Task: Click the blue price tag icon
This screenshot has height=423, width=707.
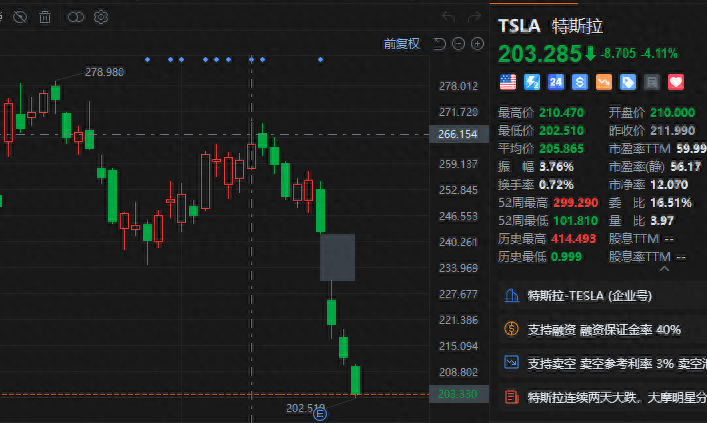Action: click(x=628, y=81)
